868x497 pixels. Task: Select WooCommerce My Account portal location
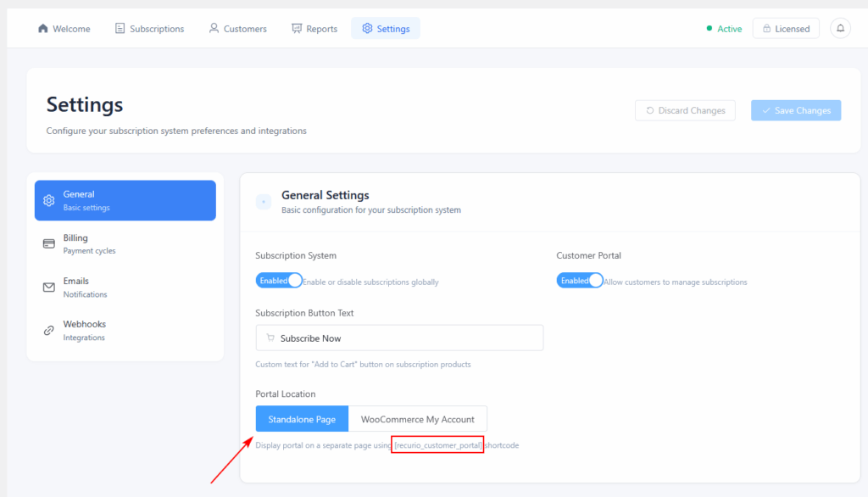pos(418,419)
